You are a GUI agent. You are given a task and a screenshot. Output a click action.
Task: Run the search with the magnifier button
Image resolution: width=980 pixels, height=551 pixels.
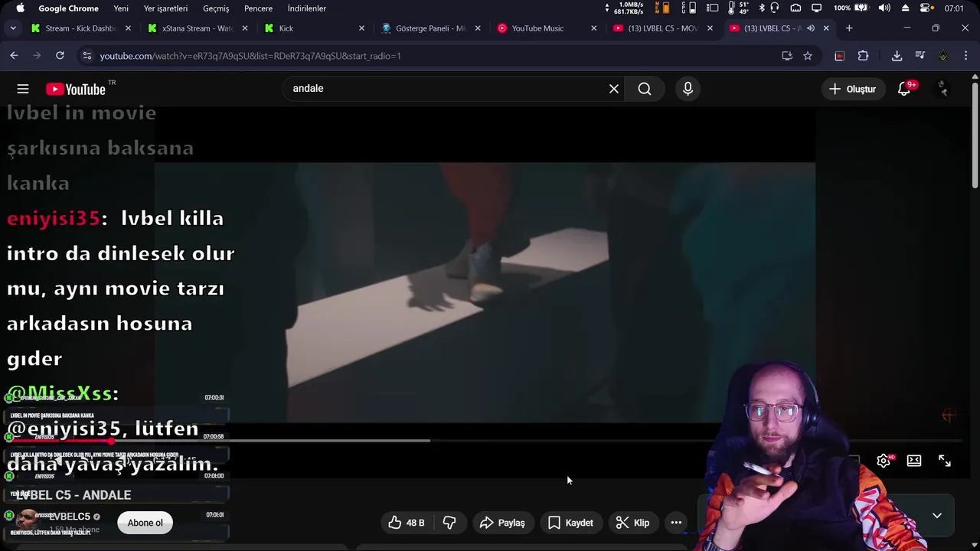[x=645, y=89]
